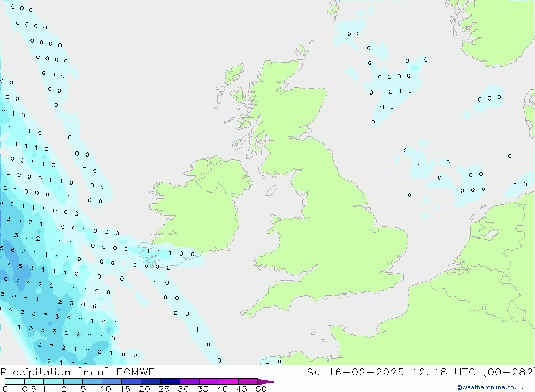Click the '30' legend scale label
The width and height of the screenshot is (535, 392).
[x=184, y=389]
